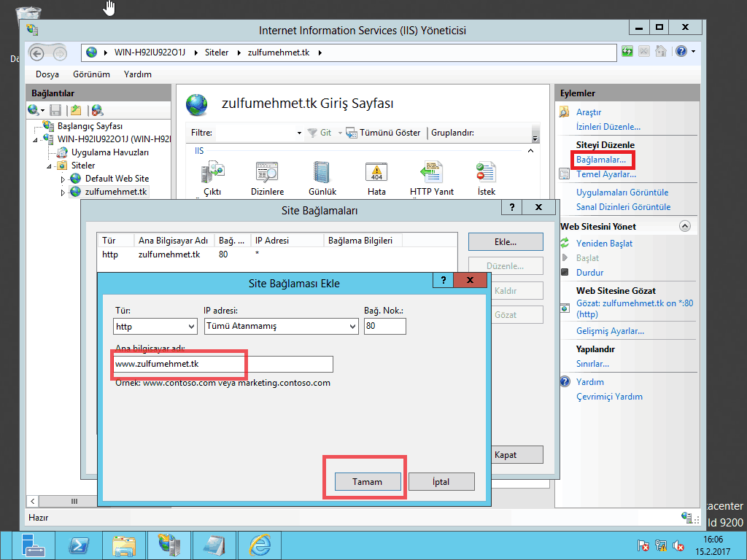This screenshot has height=560, width=747.
Task: Click Temel Ayarlar link
Action: tap(606, 174)
